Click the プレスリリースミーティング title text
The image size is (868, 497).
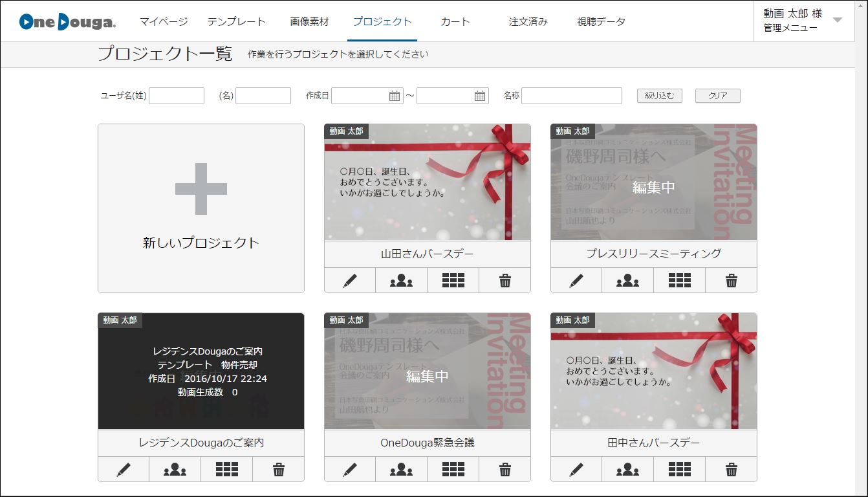tap(654, 254)
